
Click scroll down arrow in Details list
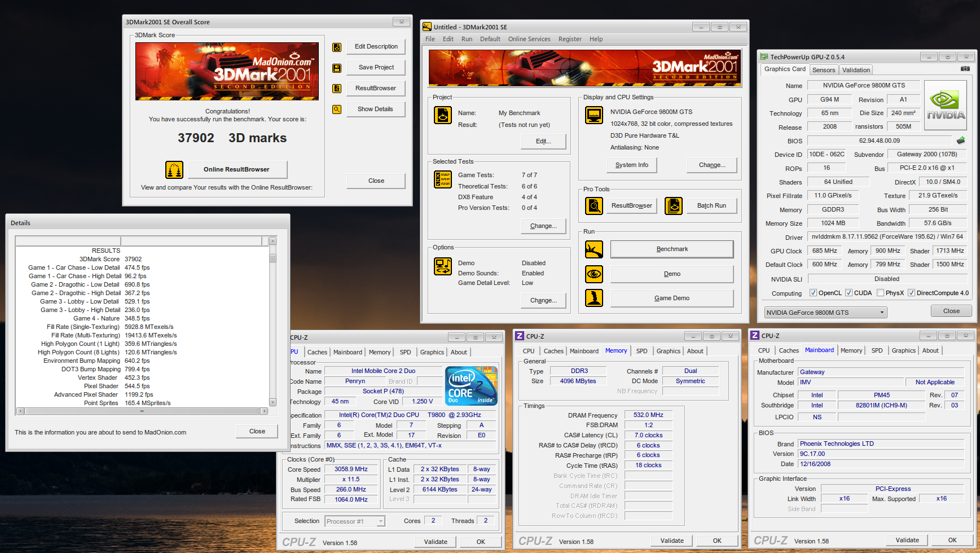point(273,402)
